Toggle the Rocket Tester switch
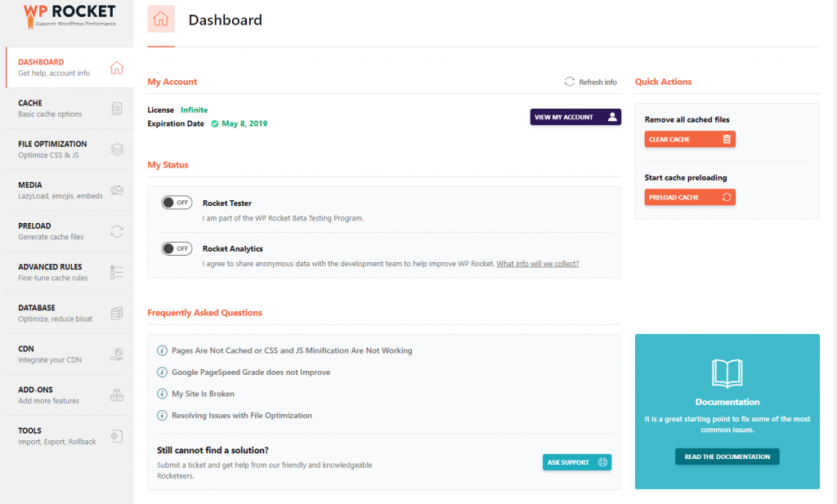837x504 pixels. (177, 203)
